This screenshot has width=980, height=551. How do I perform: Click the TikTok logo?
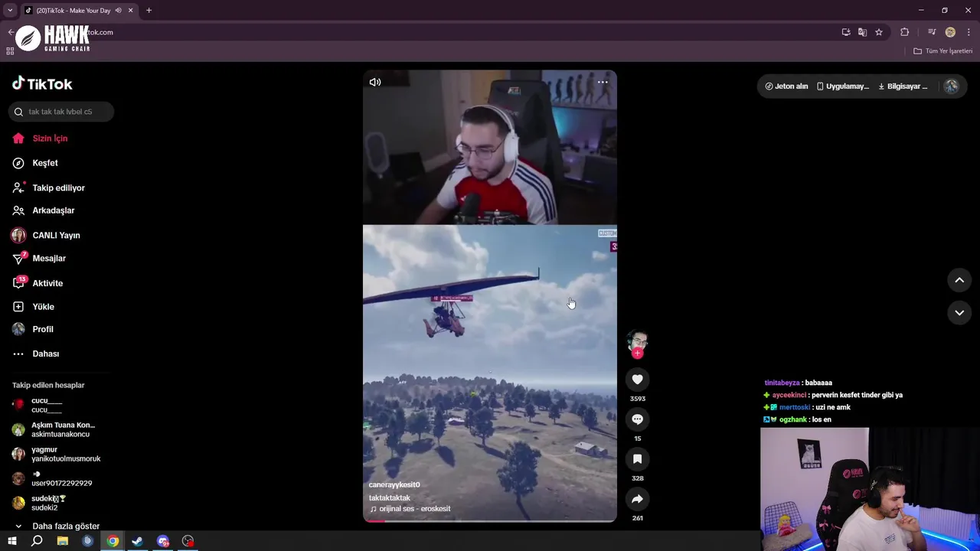click(42, 83)
